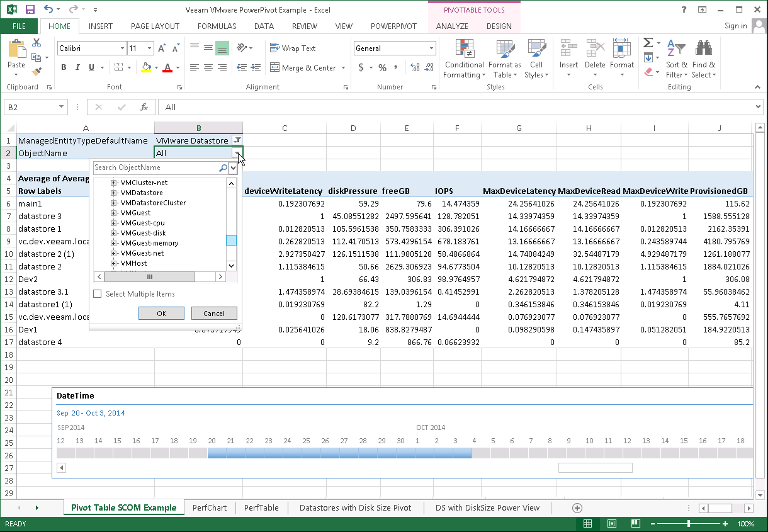
Task: Click the Sign in link
Action: pos(736,26)
